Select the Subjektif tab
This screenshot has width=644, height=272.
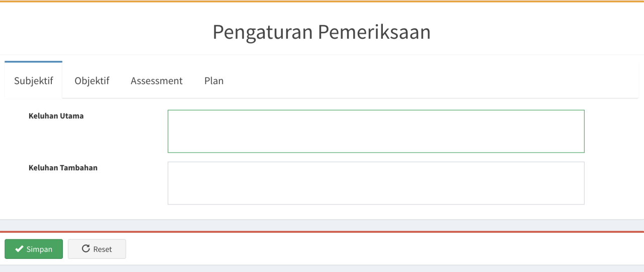click(34, 80)
